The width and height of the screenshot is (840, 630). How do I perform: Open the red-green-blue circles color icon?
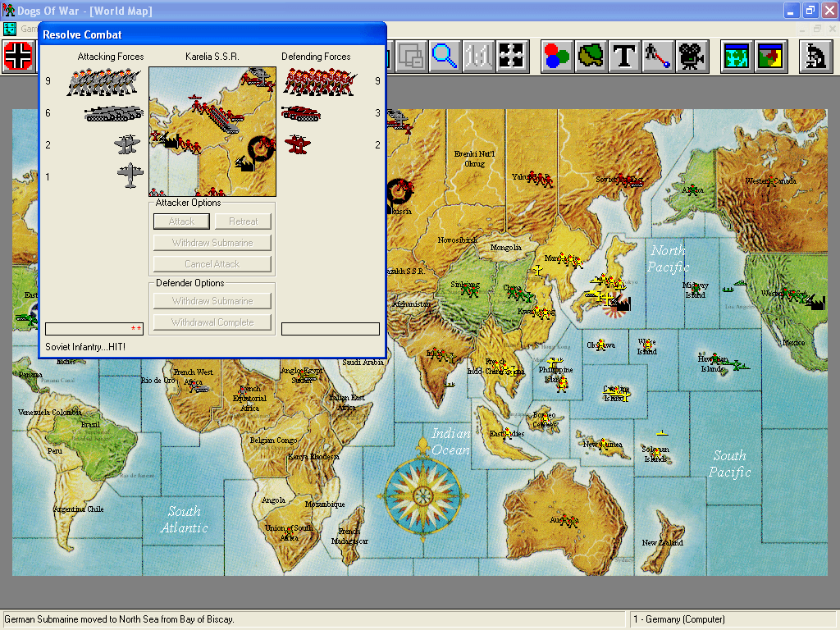coord(557,57)
